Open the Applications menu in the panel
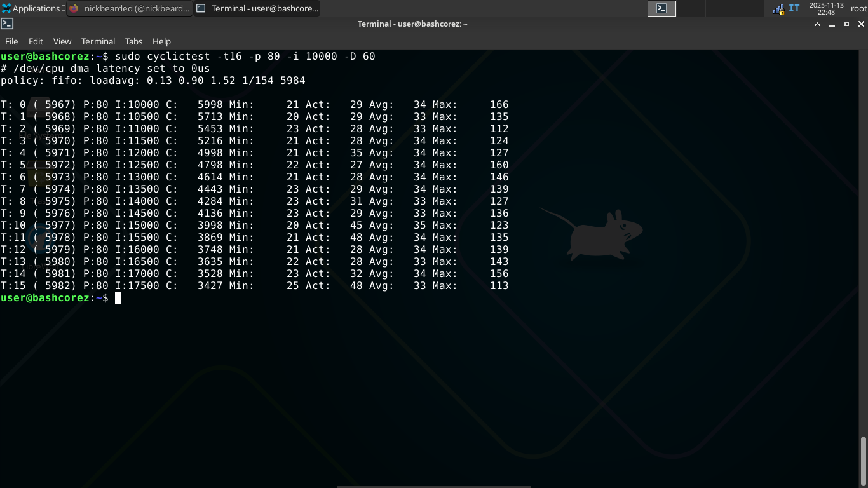 [32, 8]
